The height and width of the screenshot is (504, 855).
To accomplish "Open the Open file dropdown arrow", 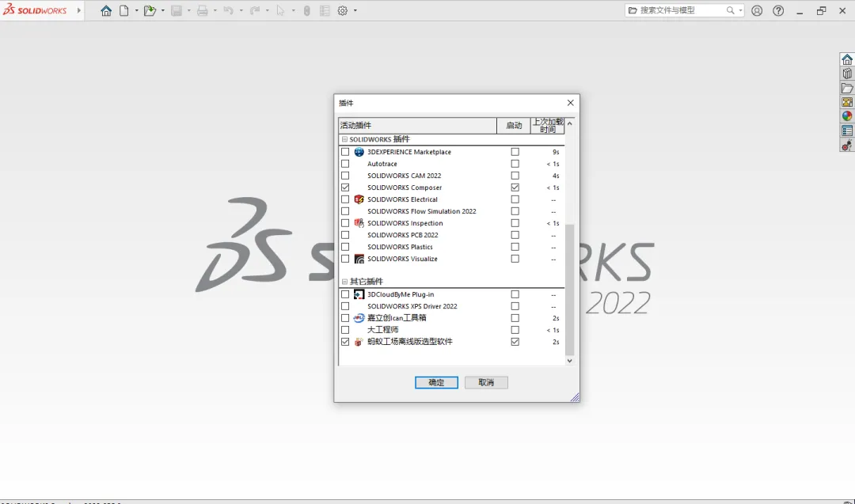I will pyautogui.click(x=162, y=10).
